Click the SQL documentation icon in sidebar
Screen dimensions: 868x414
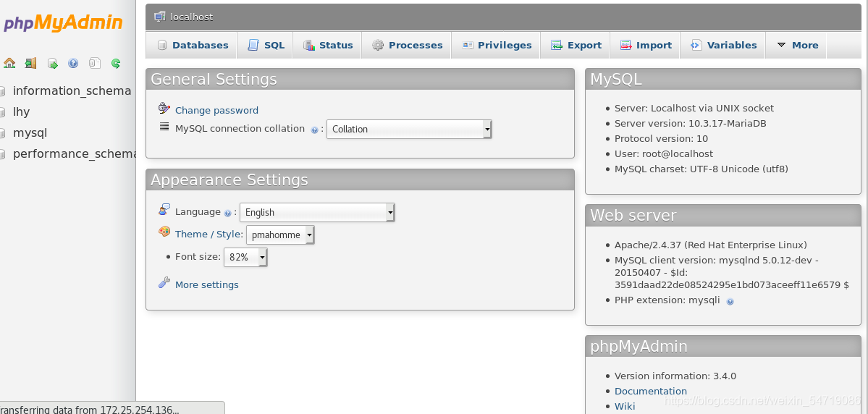click(95, 63)
